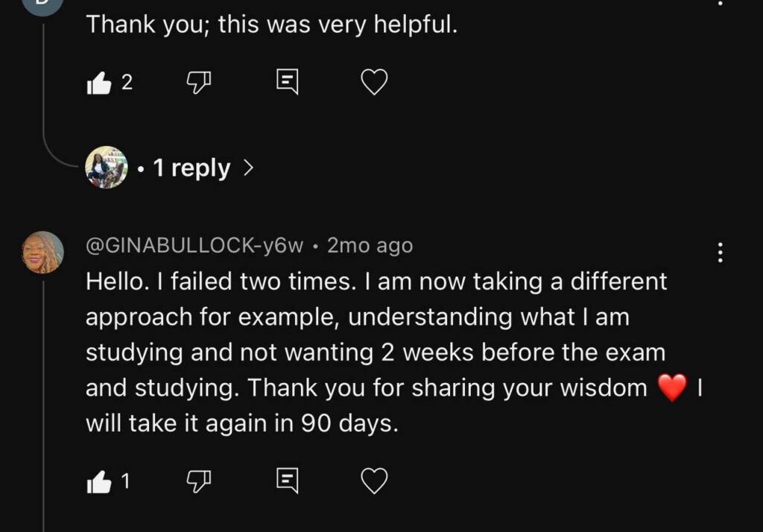This screenshot has height=532, width=763.
Task: Open the chevron next to 1 reply
Action: (248, 168)
